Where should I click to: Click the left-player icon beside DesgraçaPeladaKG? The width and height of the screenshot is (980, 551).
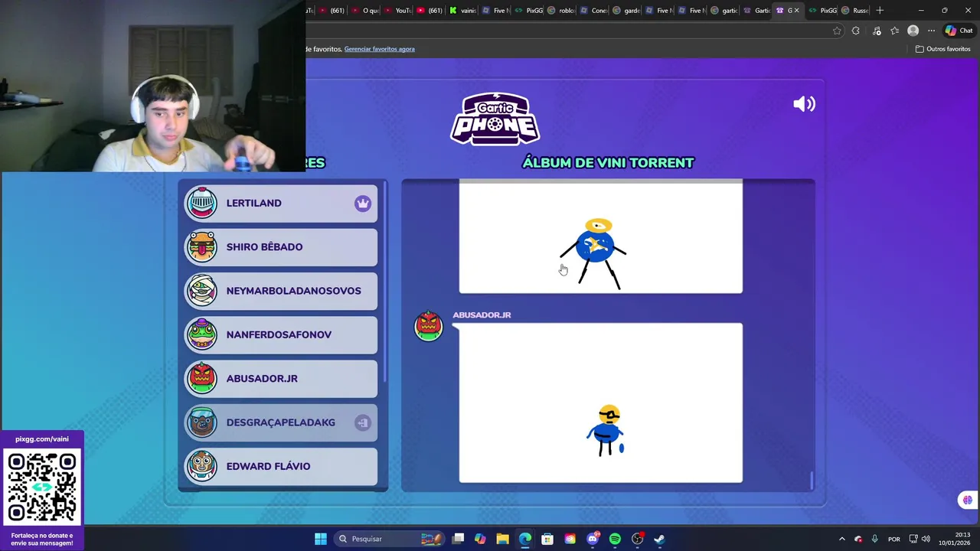[x=362, y=422]
